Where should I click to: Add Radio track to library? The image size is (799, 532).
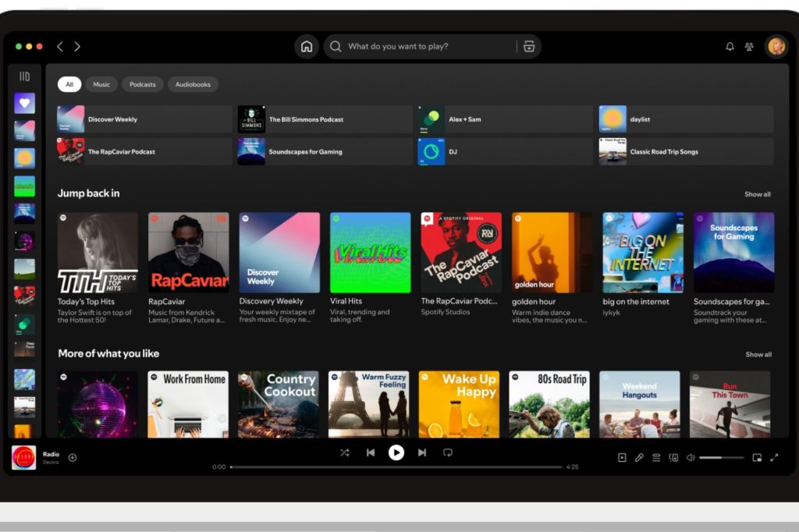pos(73,458)
